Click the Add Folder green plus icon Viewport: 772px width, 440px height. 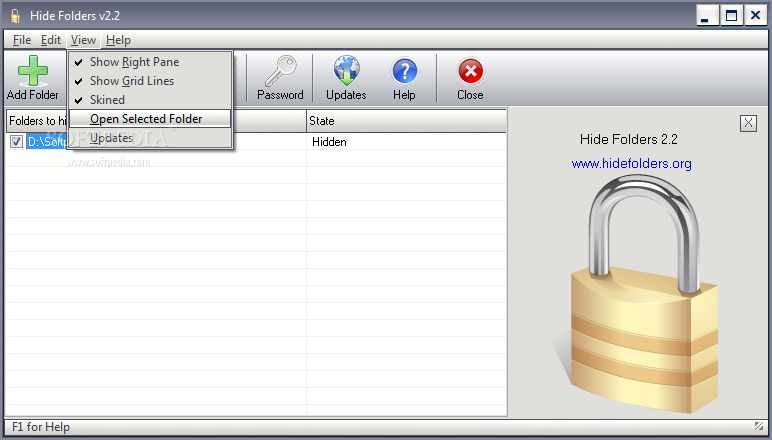click(x=32, y=71)
